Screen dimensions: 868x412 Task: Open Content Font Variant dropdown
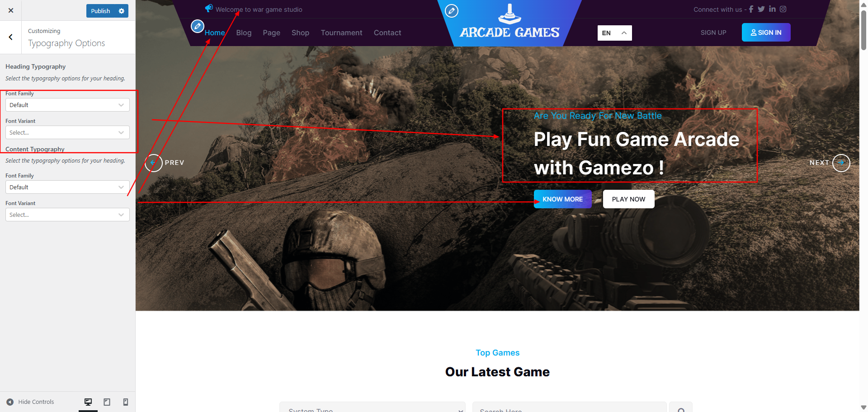pyautogui.click(x=67, y=215)
